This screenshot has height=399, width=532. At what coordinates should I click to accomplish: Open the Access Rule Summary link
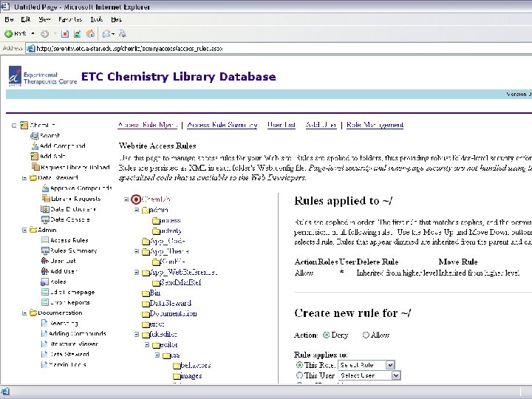coord(222,125)
